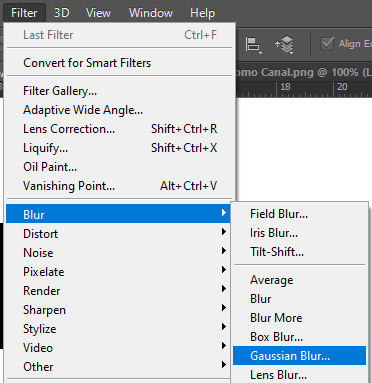The image size is (372, 383).
Task: Select the Canal.png document tab
Action: [304, 72]
